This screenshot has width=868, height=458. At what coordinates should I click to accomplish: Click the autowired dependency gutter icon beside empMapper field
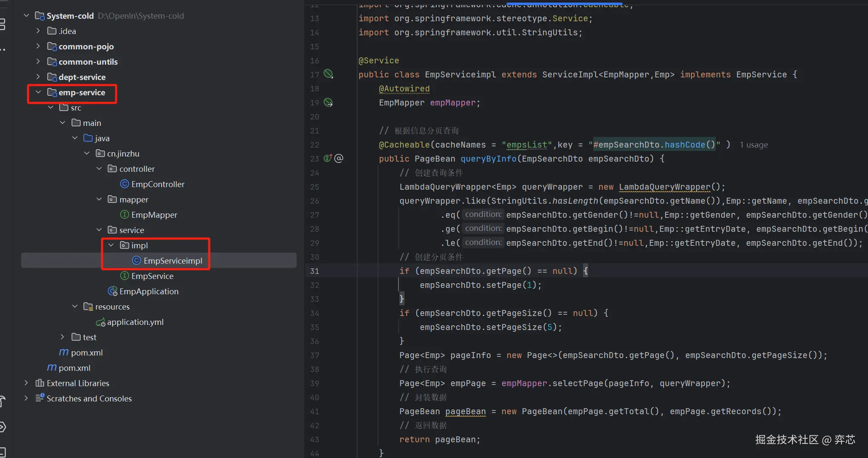(328, 102)
